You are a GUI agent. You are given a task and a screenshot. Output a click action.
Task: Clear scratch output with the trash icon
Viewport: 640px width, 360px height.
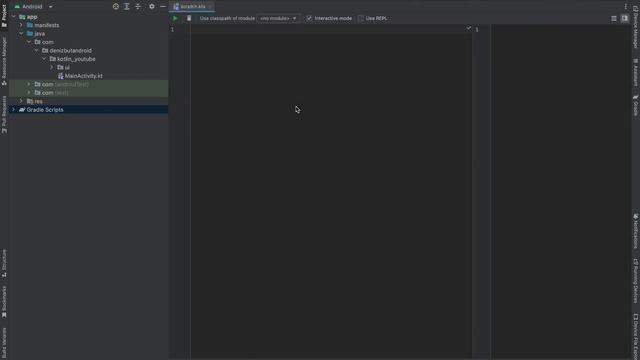pyautogui.click(x=189, y=18)
